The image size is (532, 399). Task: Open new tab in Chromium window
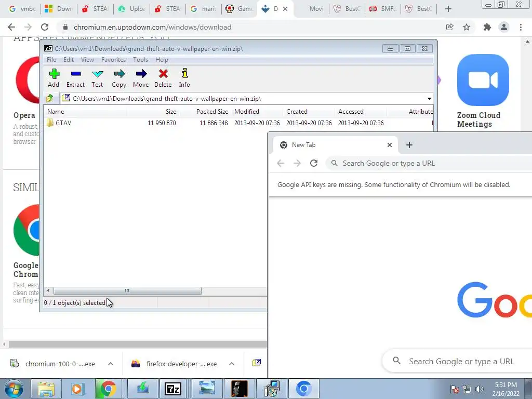click(409, 145)
